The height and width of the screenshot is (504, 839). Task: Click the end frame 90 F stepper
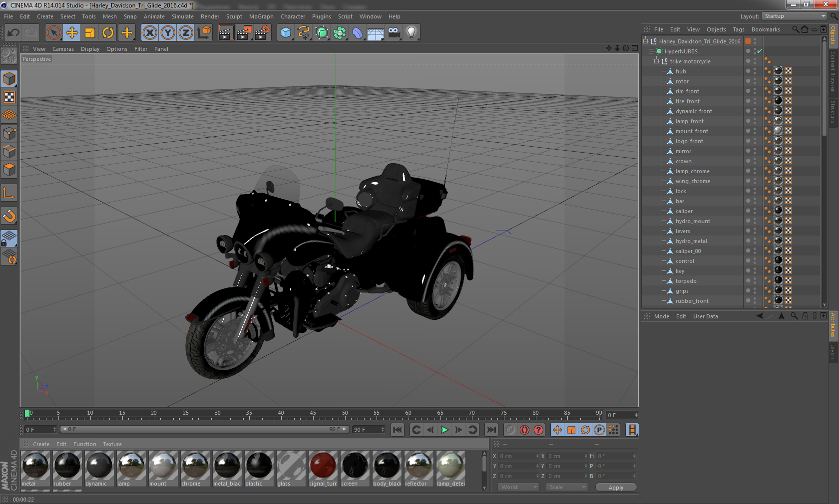[383, 430]
